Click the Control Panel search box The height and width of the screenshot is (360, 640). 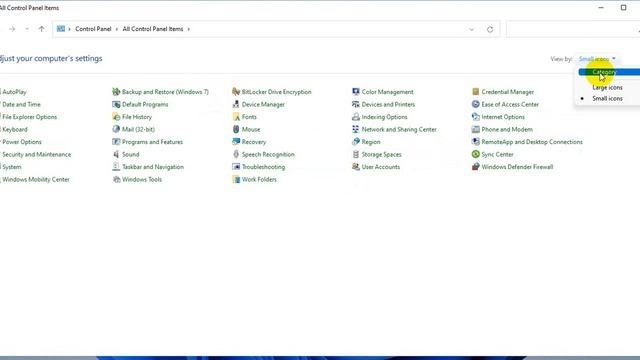[x=573, y=29]
